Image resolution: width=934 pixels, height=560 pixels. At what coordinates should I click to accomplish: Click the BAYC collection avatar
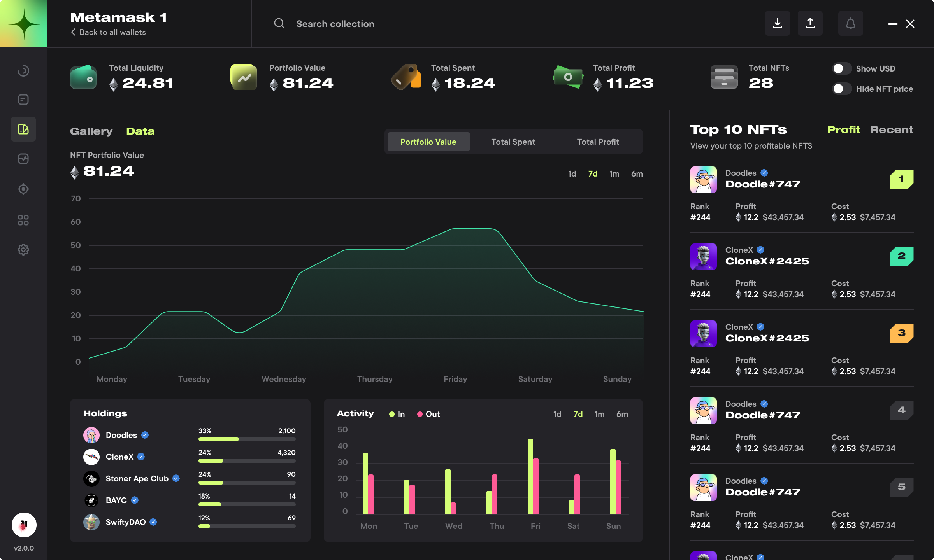pos(91,500)
